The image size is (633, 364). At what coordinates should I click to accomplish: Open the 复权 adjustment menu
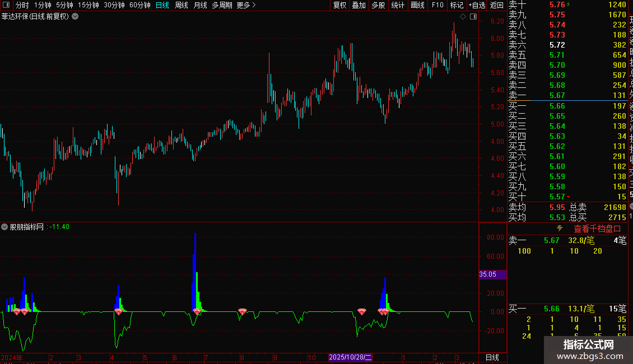coord(339,5)
